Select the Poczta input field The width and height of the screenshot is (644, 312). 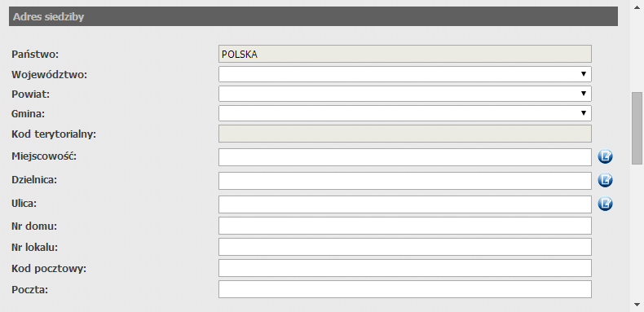pyautogui.click(x=405, y=289)
